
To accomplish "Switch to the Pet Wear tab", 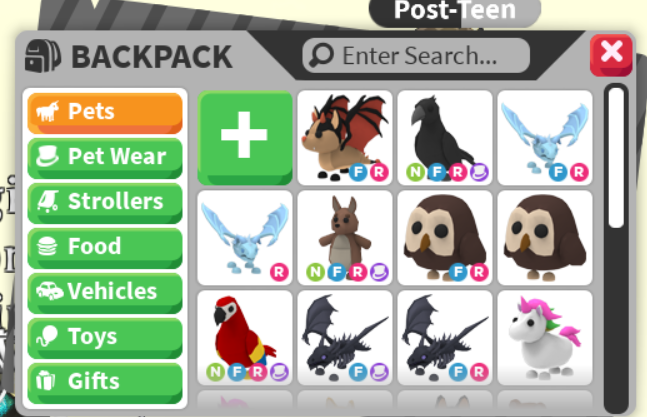I will tap(105, 158).
